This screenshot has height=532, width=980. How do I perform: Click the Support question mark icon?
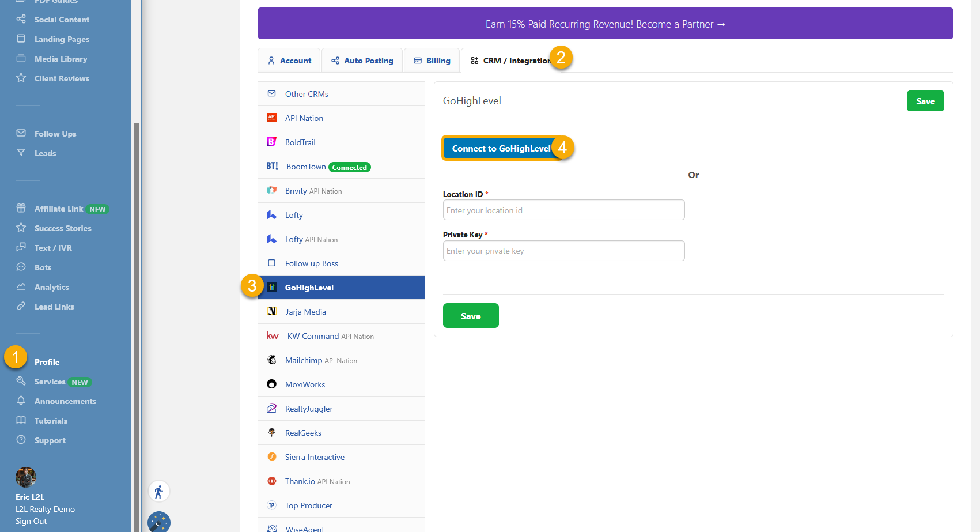(x=21, y=440)
